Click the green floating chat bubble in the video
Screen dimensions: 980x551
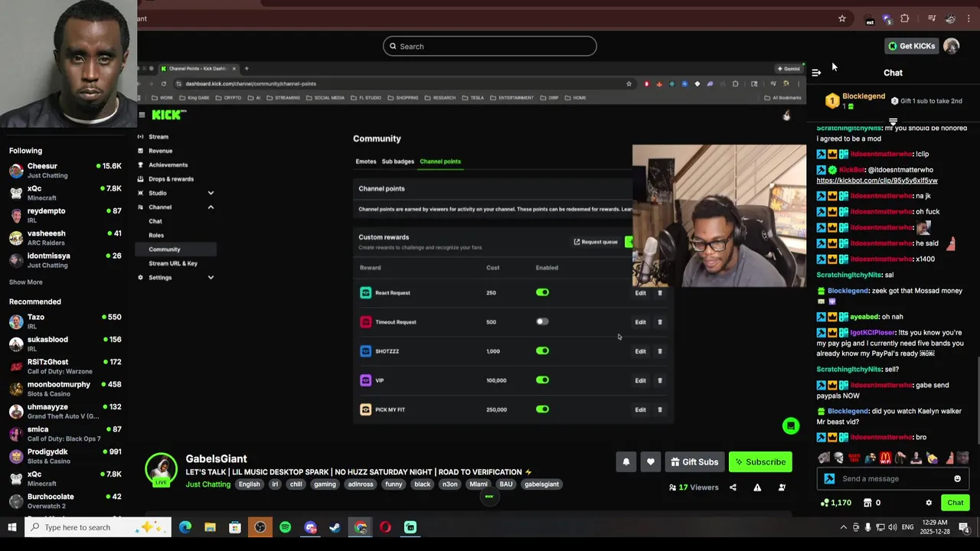(x=791, y=426)
